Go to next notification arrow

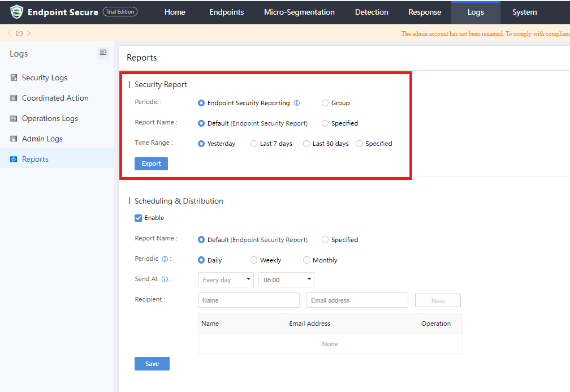click(29, 33)
